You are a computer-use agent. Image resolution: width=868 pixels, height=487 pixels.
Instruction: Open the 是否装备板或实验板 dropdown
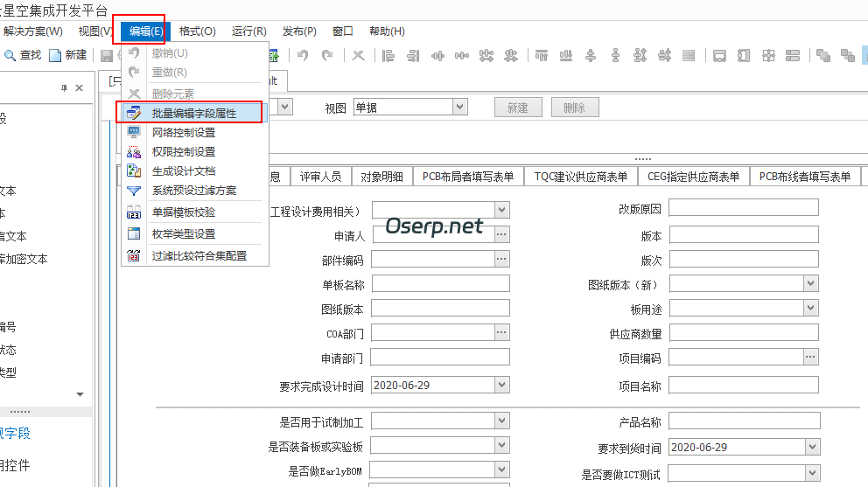(501, 445)
